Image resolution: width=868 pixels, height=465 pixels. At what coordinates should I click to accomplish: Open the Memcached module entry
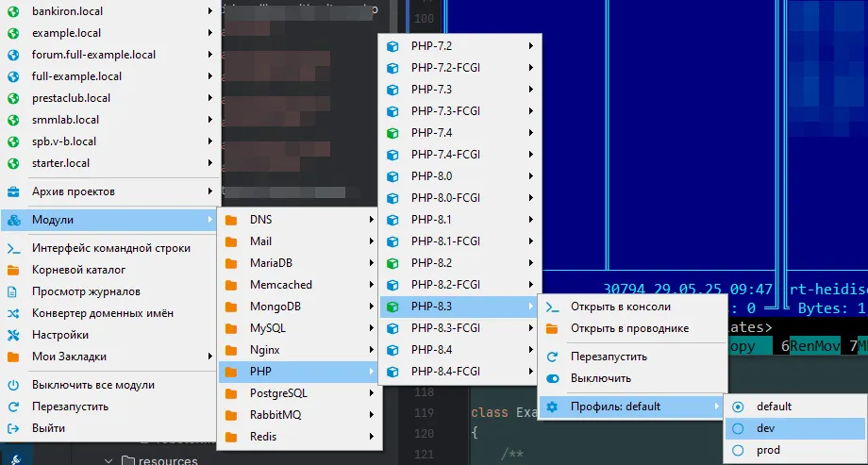click(x=299, y=285)
